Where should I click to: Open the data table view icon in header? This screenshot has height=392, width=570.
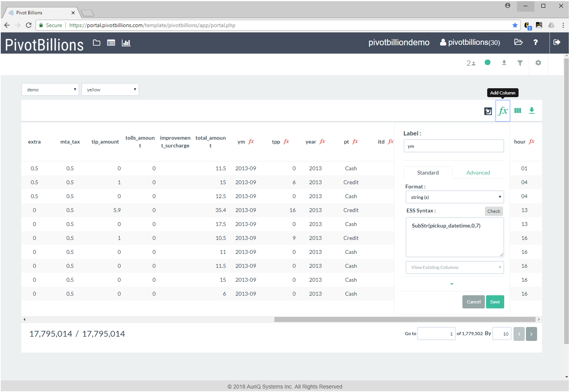111,43
